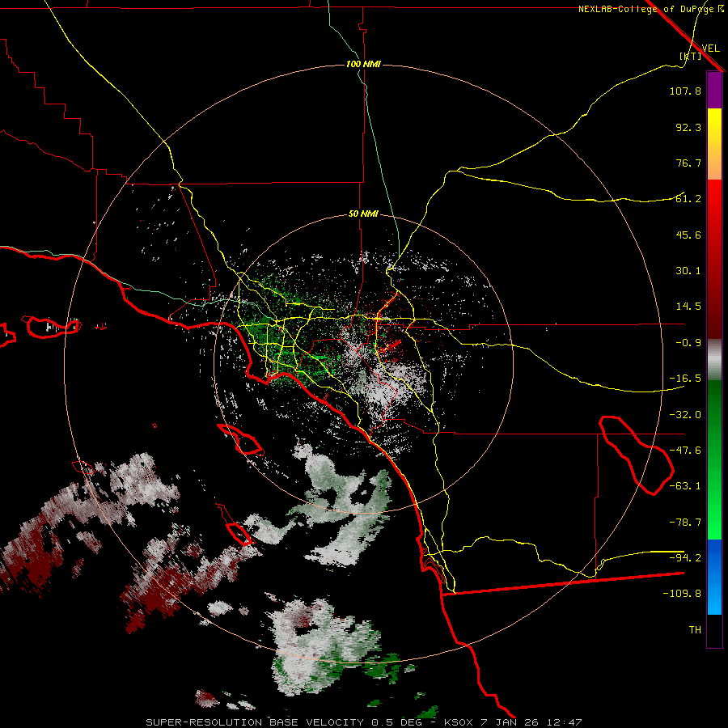Click the 100 NMI range ring label
The image size is (728, 728).
pyautogui.click(x=363, y=64)
